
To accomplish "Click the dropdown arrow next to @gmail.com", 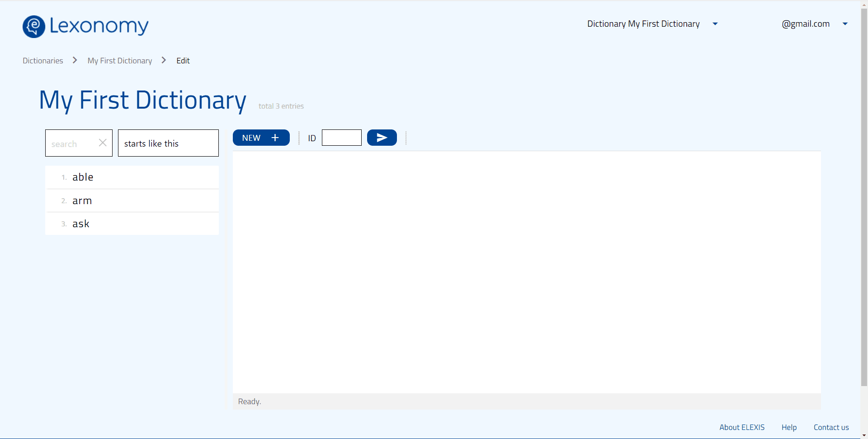I will (x=845, y=24).
